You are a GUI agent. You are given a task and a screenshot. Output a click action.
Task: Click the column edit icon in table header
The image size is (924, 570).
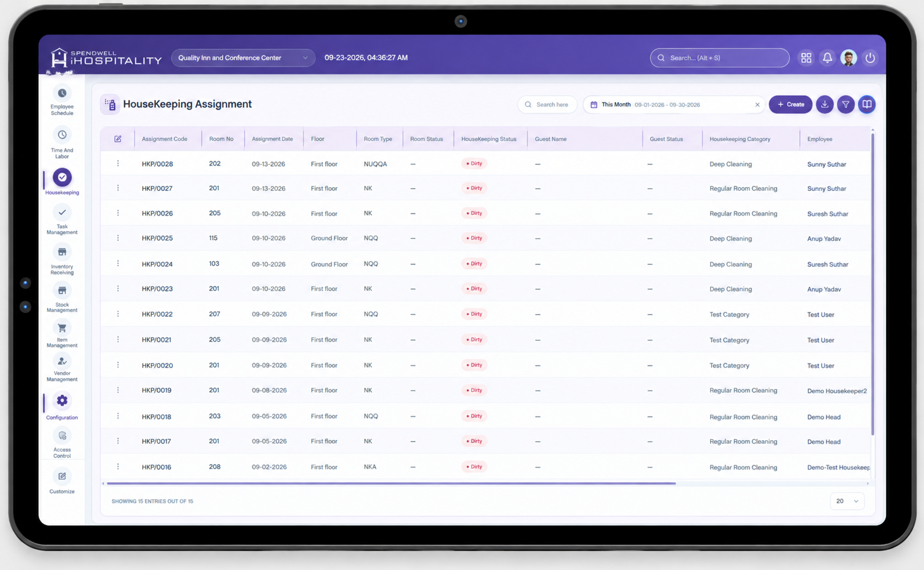pos(118,139)
